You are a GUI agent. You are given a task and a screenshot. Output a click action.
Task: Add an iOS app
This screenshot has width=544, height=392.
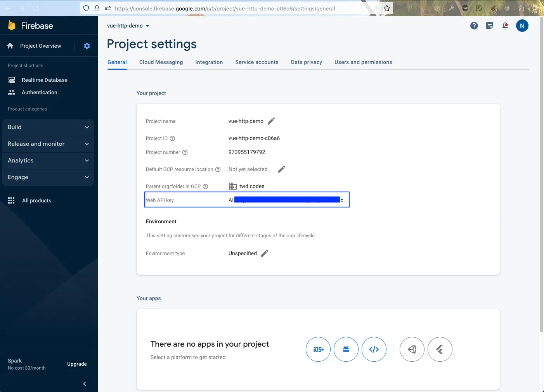click(318, 349)
